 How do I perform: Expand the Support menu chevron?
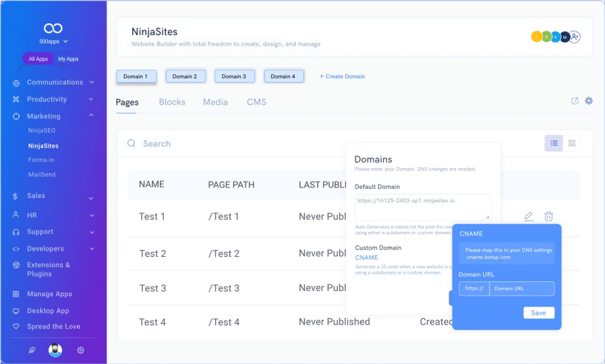(x=92, y=232)
